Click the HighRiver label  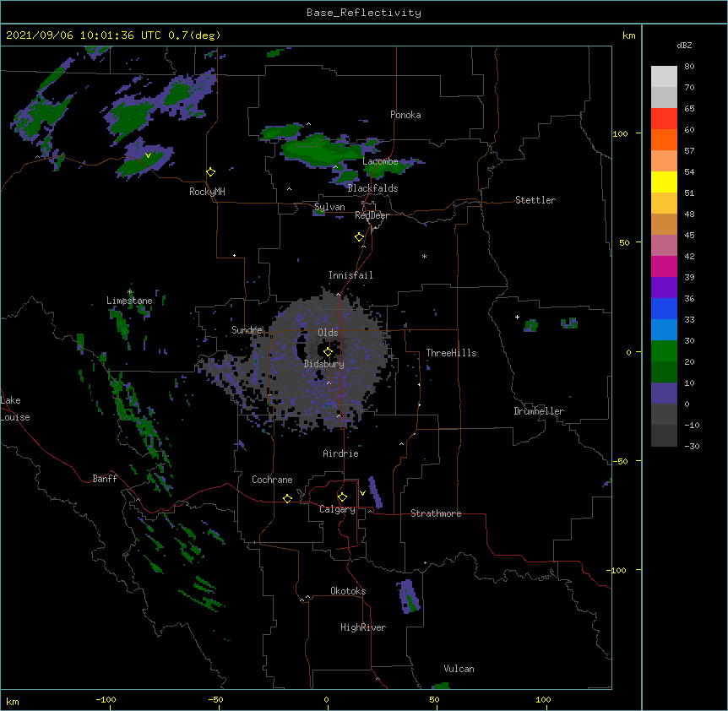pyautogui.click(x=363, y=627)
